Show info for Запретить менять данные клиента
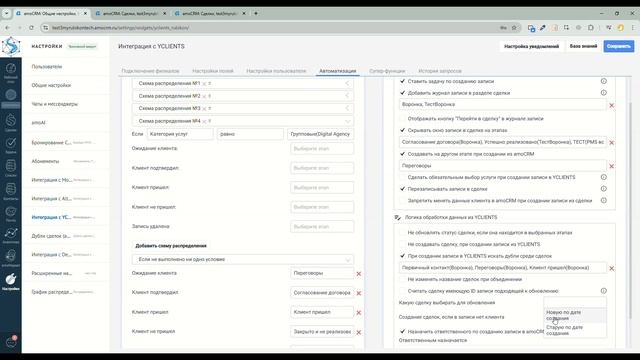The height and width of the screenshot is (360, 640). tap(604, 200)
